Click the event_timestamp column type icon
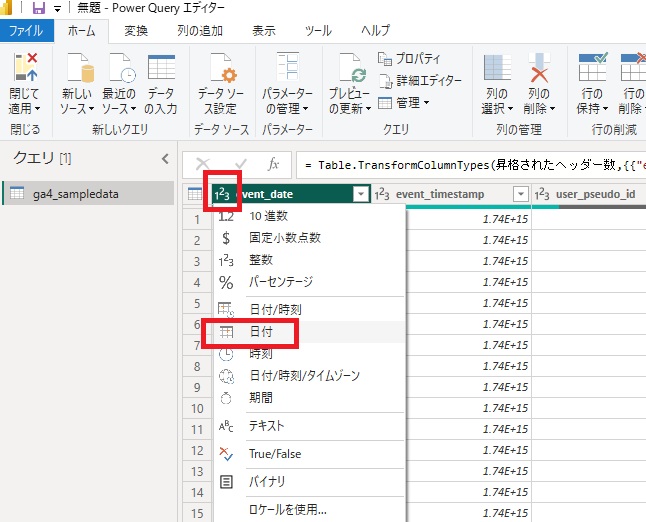The image size is (646, 522). 382,194
